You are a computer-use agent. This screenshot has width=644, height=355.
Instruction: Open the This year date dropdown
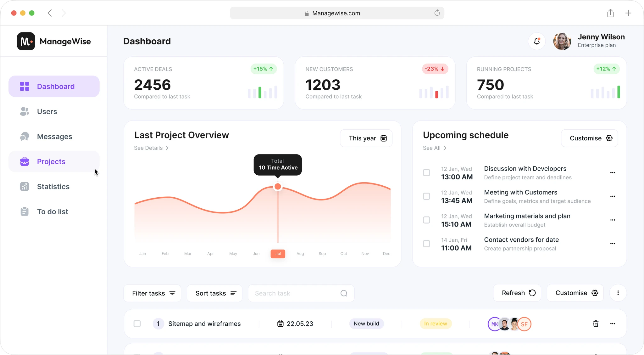pyautogui.click(x=366, y=138)
